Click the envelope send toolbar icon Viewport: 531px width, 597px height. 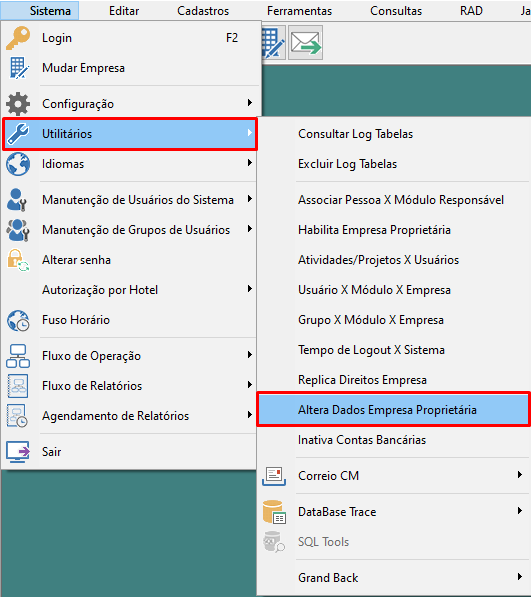[x=306, y=42]
